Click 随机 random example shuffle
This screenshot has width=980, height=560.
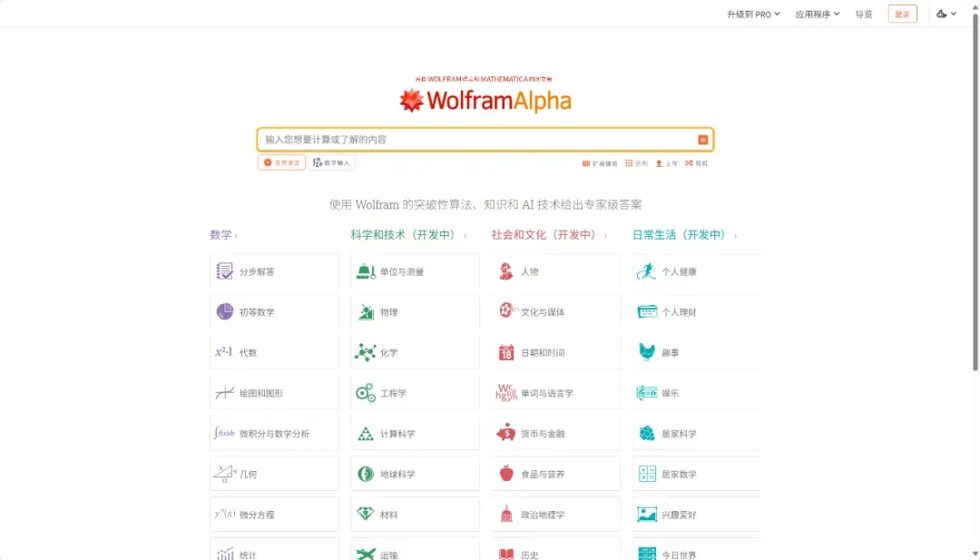point(696,163)
